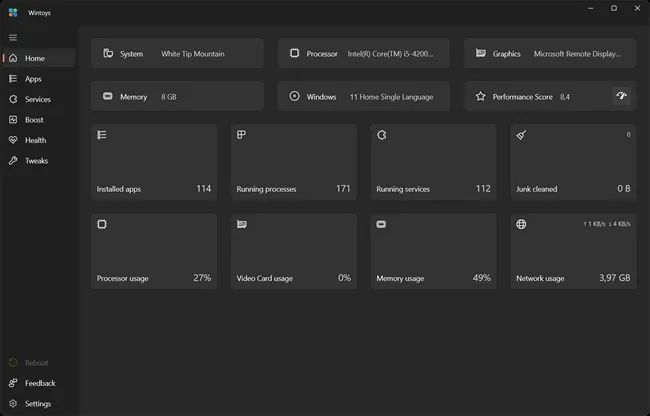Click the Processor chip icon in top card
This screenshot has height=416, width=650.
tap(294, 53)
